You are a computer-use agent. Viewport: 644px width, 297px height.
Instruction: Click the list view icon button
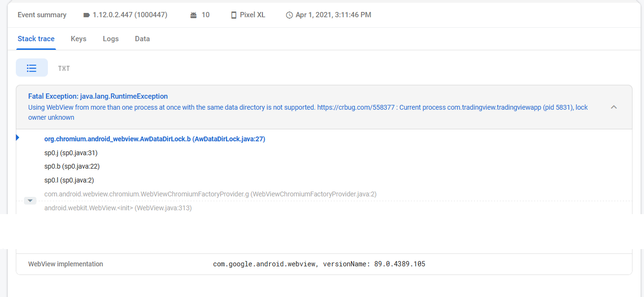point(32,68)
